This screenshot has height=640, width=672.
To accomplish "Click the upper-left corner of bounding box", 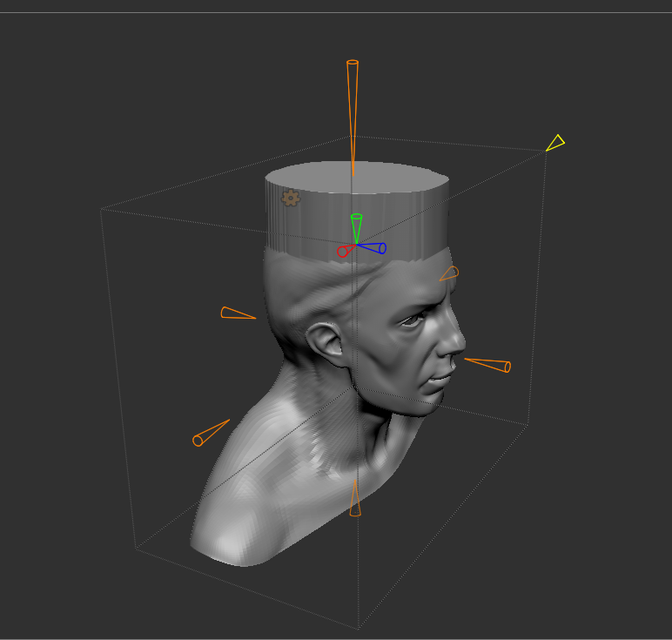I will coord(101,210).
